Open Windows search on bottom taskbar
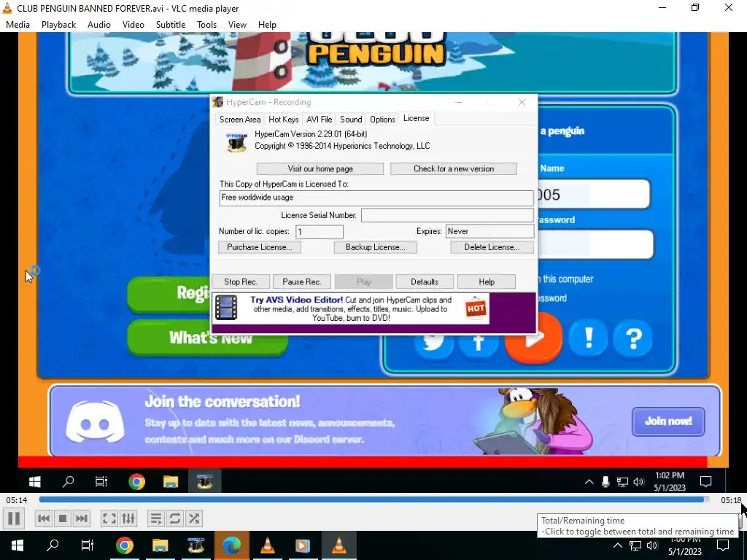 coord(53,545)
